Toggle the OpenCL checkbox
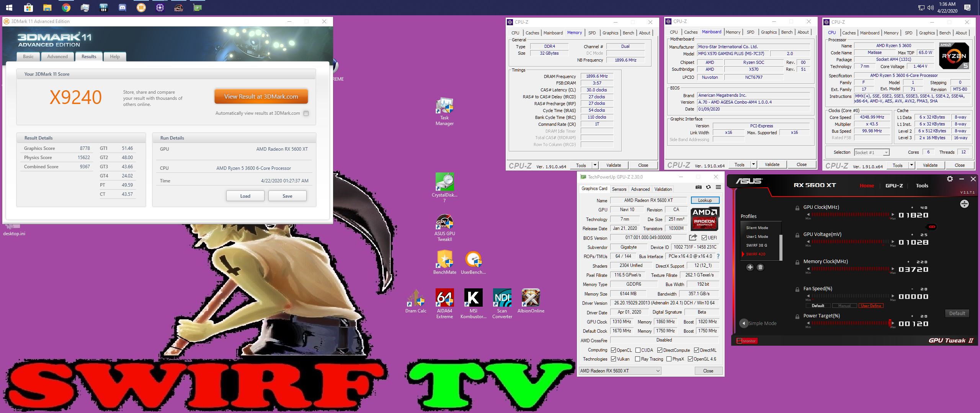The image size is (980, 413). 614,350
